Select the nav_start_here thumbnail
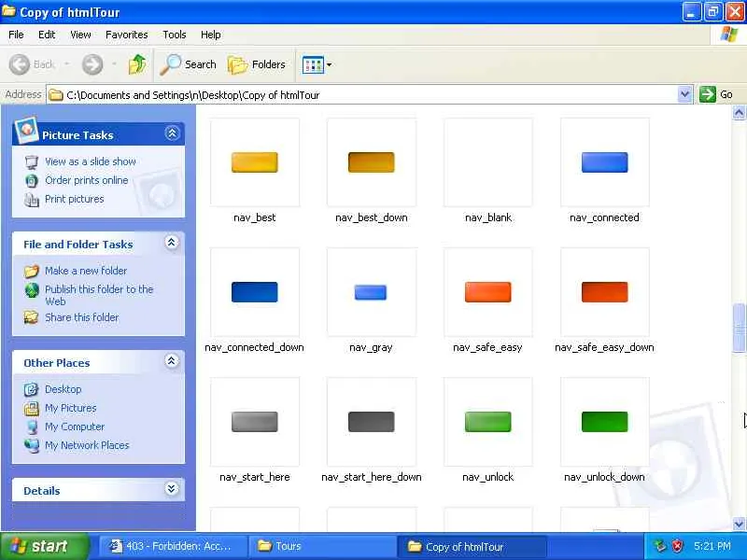747x560 pixels. pos(254,422)
